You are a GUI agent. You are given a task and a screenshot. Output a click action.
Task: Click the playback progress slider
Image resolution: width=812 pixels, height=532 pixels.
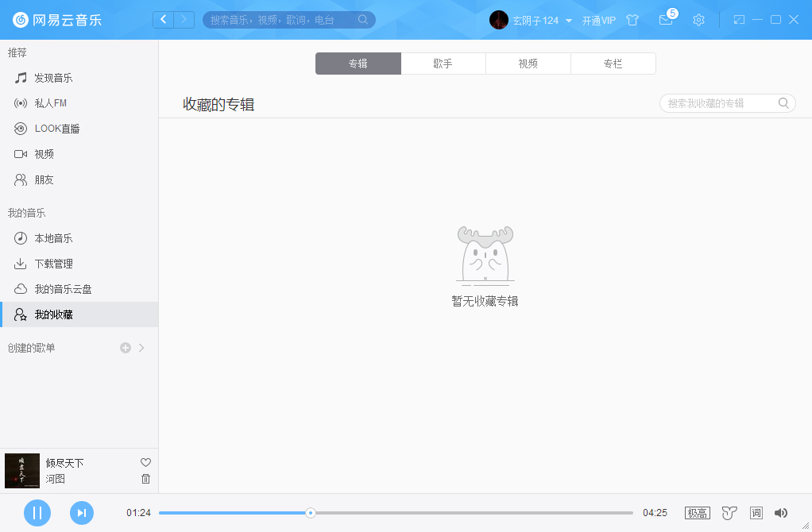coord(310,512)
